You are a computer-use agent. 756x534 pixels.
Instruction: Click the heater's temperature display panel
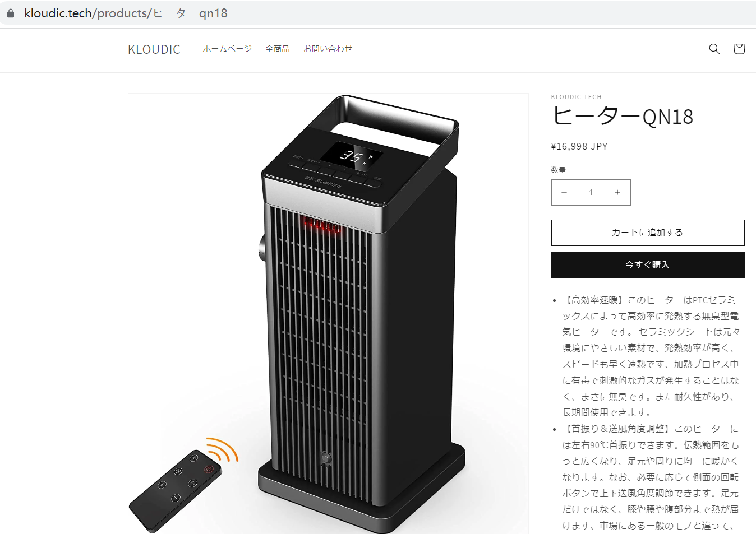pyautogui.click(x=352, y=155)
